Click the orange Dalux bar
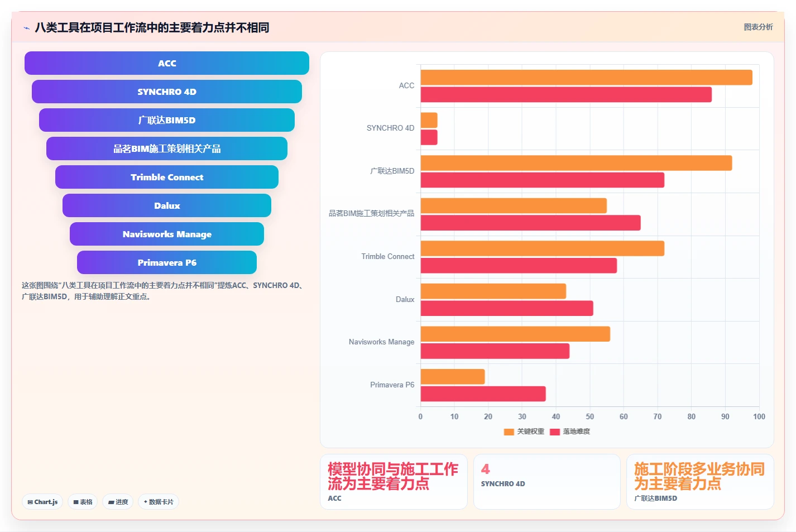 coord(493,291)
